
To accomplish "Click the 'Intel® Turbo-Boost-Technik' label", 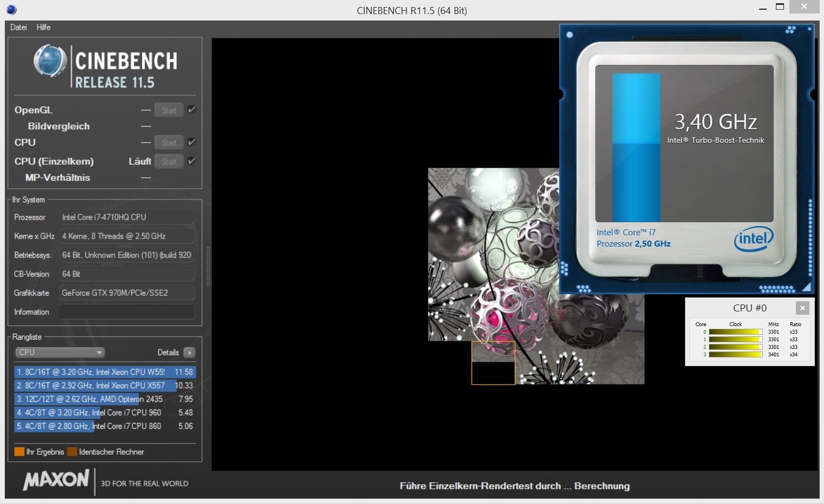I will pos(716,140).
